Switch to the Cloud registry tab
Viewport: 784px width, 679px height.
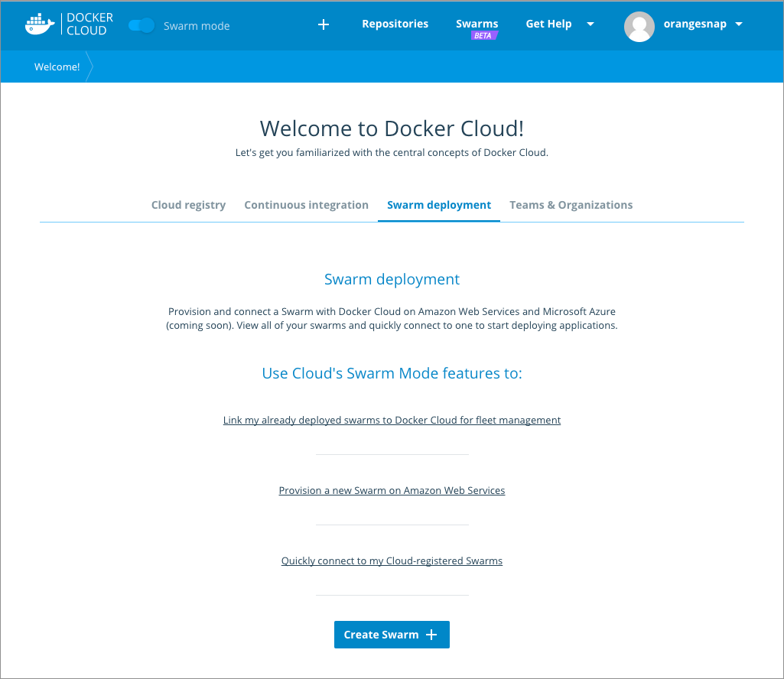[188, 205]
